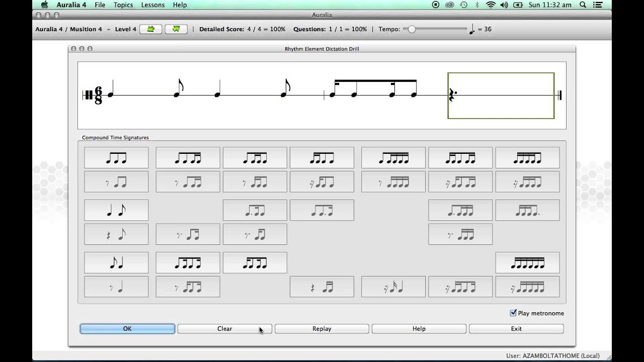Select the three eighth notes rhythm
The height and width of the screenshot is (362, 644).
coord(116,158)
